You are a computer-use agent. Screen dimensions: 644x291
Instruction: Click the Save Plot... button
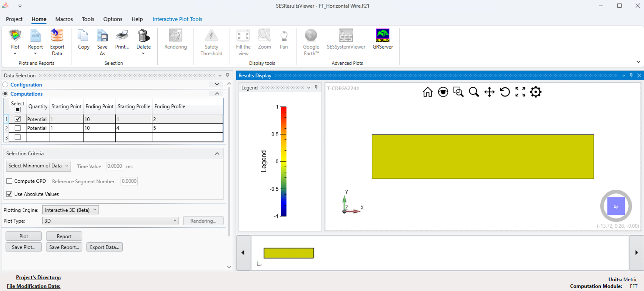point(24,247)
